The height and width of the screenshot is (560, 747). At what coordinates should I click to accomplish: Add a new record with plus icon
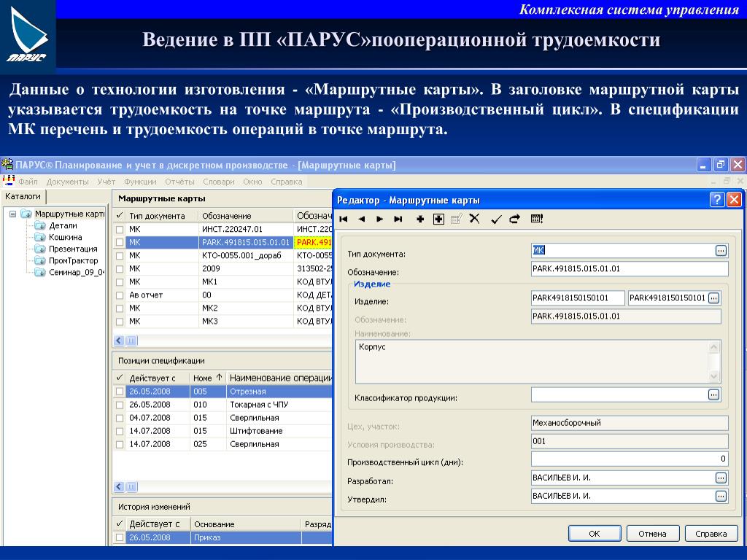coord(420,219)
